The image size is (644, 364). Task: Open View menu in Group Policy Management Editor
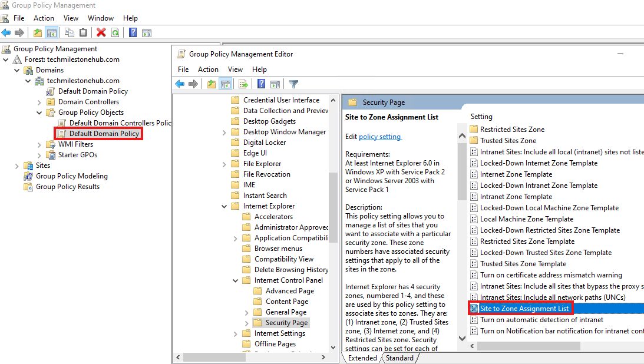(x=235, y=70)
